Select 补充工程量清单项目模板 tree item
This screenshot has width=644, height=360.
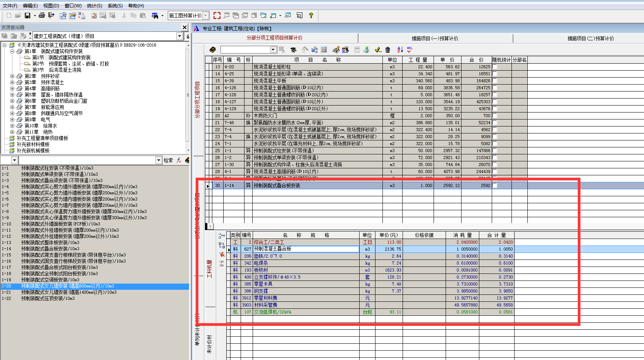[42, 138]
